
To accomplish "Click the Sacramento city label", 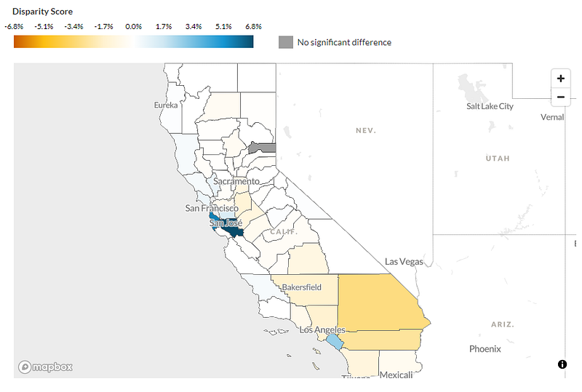I will point(236,181).
